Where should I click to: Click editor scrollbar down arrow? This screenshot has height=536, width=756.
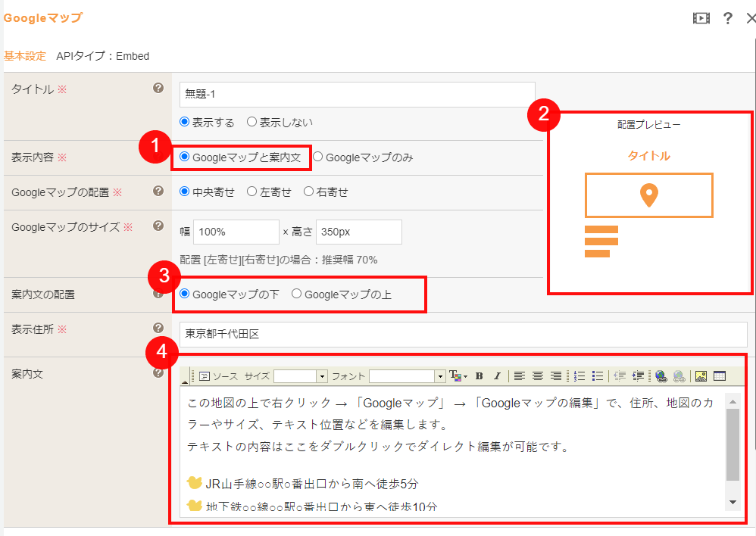(x=733, y=502)
